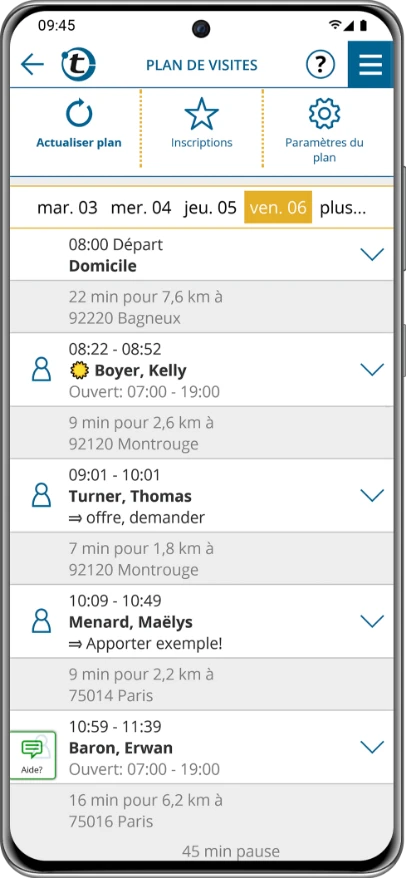Tap the back arrow icon
This screenshot has height=879, width=406.
point(32,65)
